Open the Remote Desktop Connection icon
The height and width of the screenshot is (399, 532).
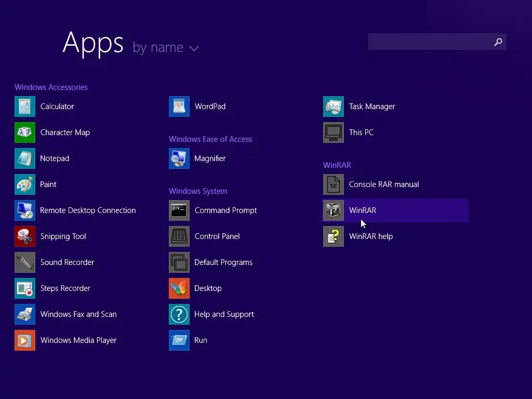(25, 210)
